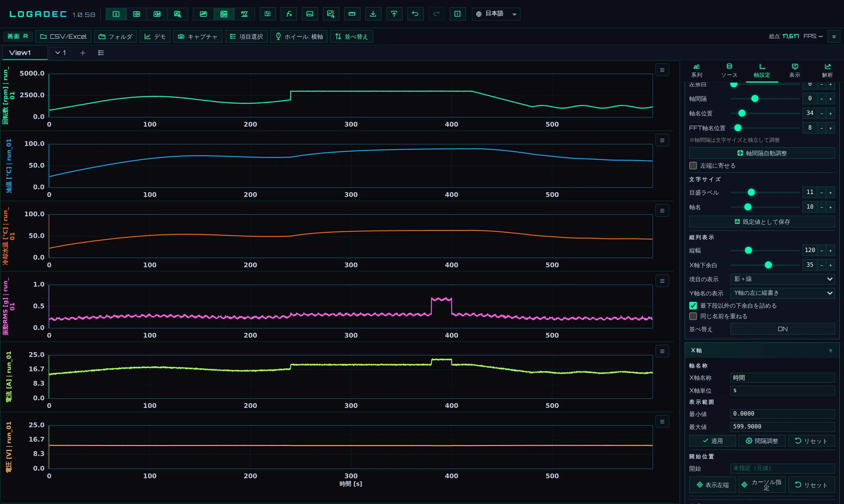The width and height of the screenshot is (844, 504).
Task: Open the Y軸名の表示 dropdown
Action: (x=782, y=293)
